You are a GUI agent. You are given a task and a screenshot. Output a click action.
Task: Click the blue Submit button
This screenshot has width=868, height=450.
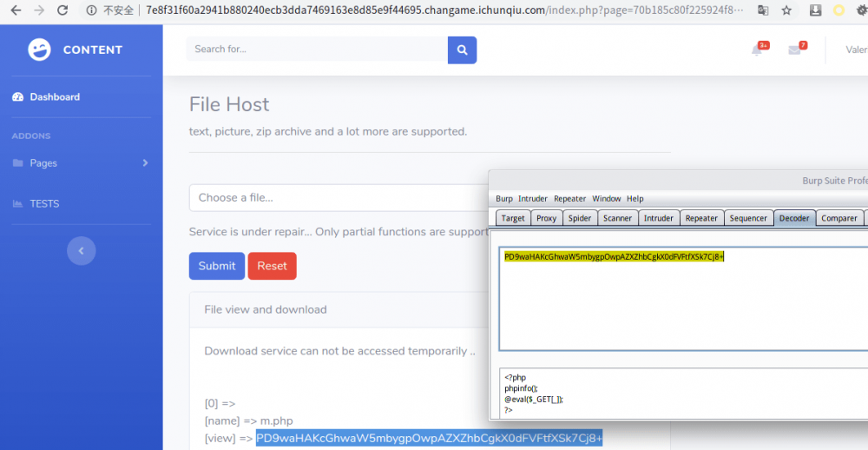[217, 266]
